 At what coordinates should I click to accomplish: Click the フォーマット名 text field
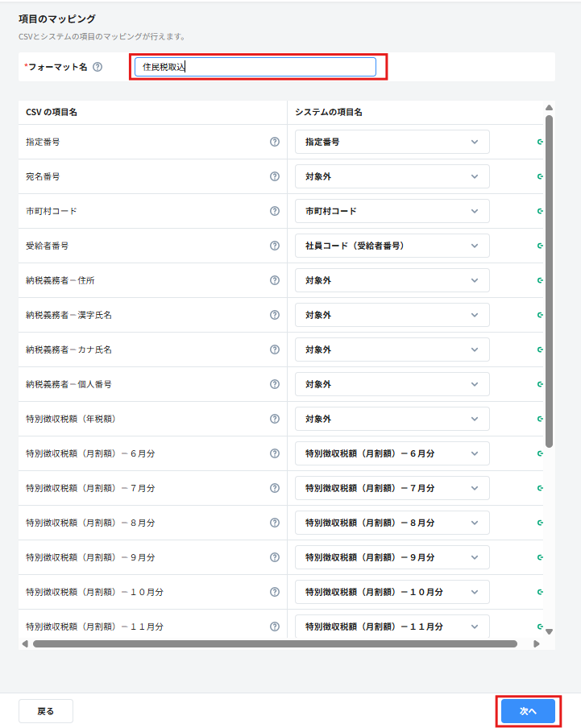pos(255,67)
